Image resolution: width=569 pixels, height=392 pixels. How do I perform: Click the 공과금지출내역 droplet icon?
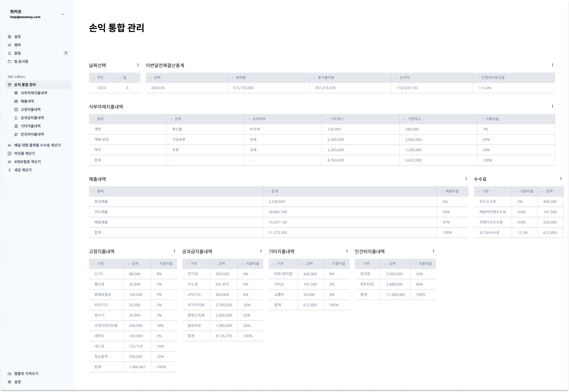click(x=16, y=118)
